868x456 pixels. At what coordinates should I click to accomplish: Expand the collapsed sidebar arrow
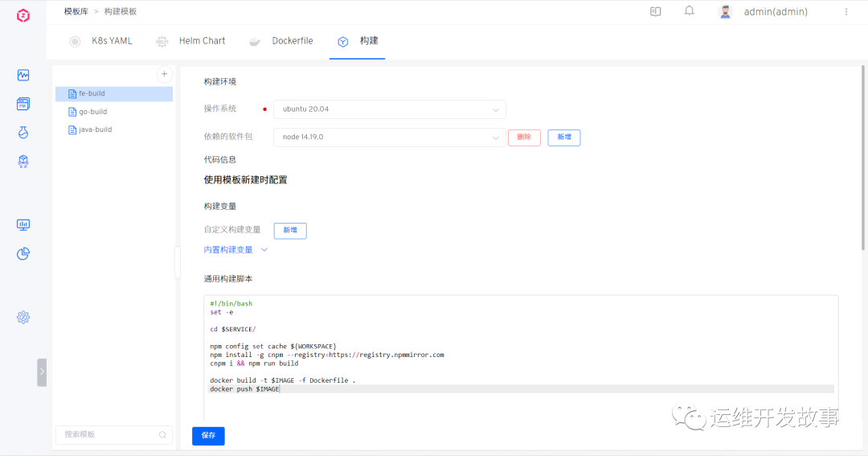[42, 372]
